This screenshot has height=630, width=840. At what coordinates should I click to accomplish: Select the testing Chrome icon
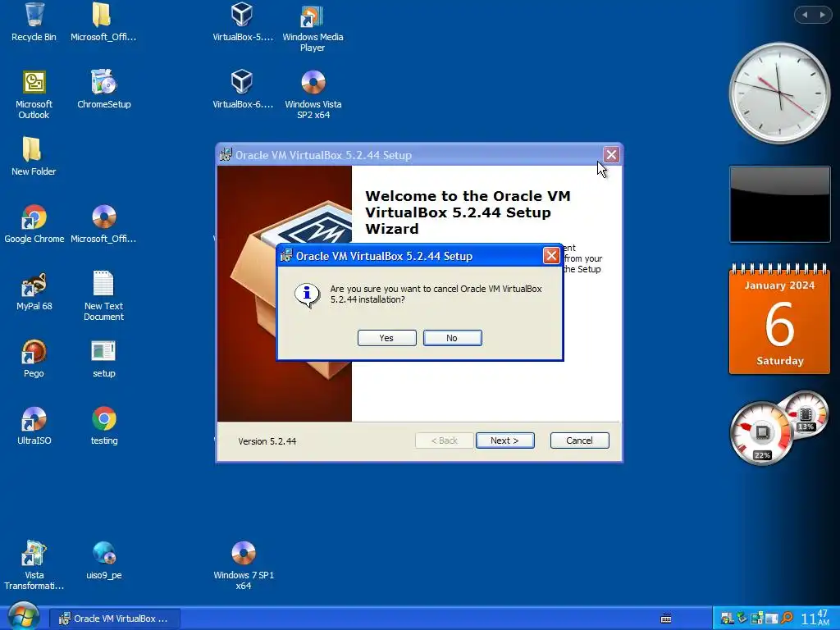coord(104,427)
